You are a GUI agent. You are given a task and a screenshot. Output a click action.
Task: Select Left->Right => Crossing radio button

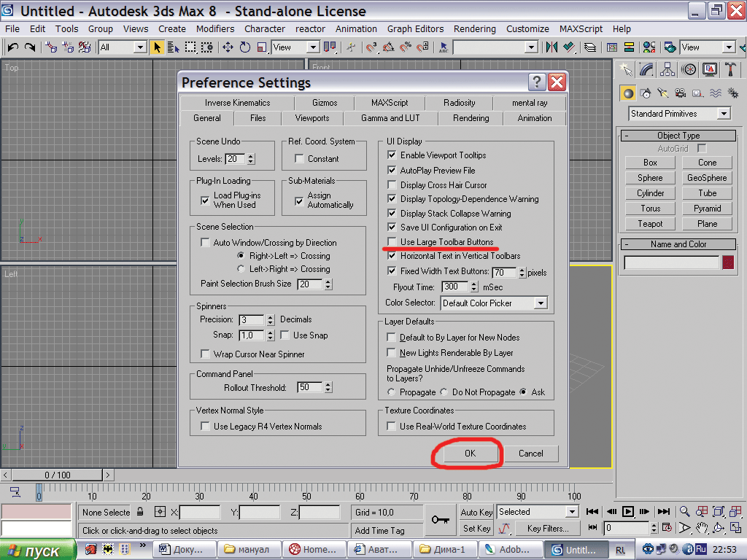241,269
